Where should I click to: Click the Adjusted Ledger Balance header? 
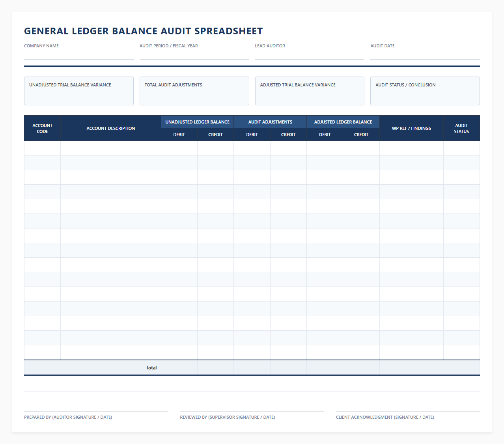pos(343,122)
